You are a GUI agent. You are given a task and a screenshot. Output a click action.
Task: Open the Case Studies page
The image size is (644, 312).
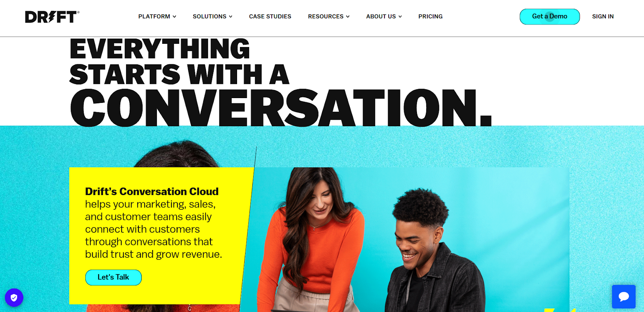coord(270,16)
